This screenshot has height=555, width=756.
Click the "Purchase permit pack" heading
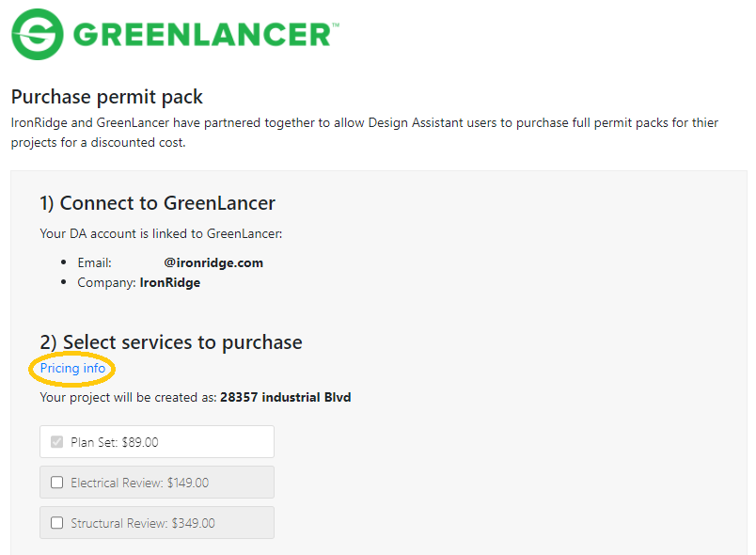(x=106, y=97)
